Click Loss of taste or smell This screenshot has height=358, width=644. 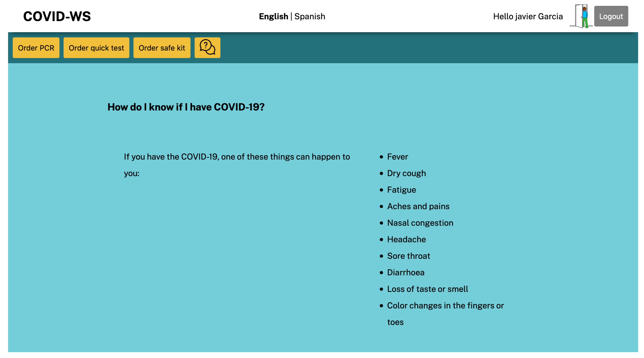pos(427,289)
